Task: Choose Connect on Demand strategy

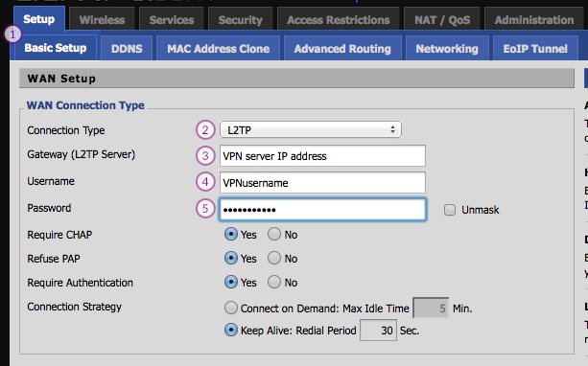Action: [230, 308]
